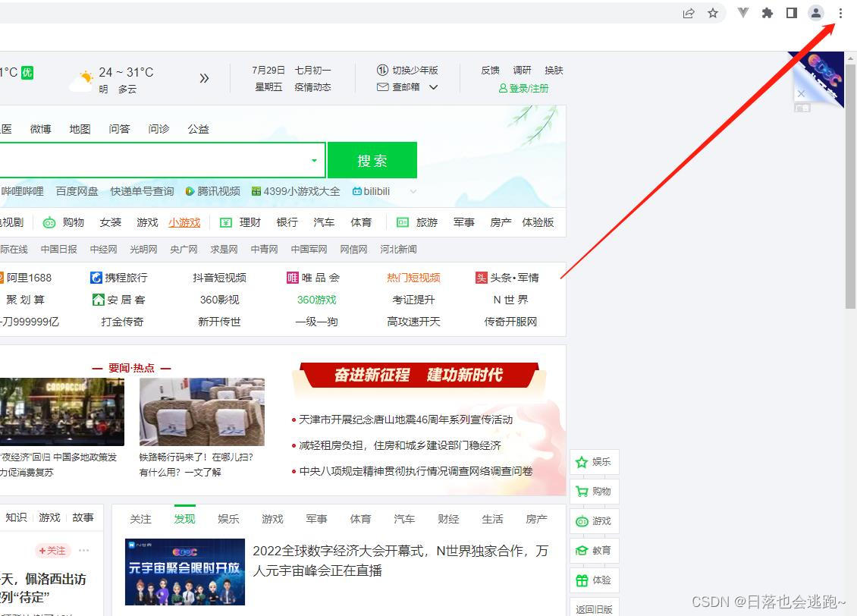Screen dimensions: 857x616
Task: Select the 地图 search tab
Action: click(80, 129)
